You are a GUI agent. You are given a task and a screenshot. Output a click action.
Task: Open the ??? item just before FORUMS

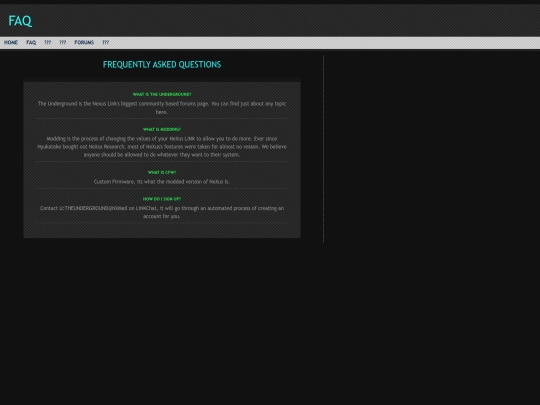point(63,42)
